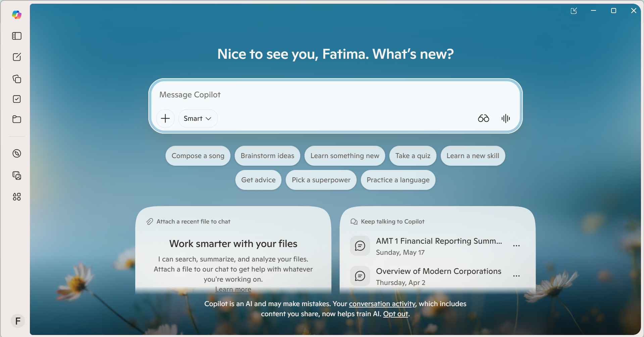644x337 pixels.
Task: Open the folder icon in sidebar
Action: point(17,119)
